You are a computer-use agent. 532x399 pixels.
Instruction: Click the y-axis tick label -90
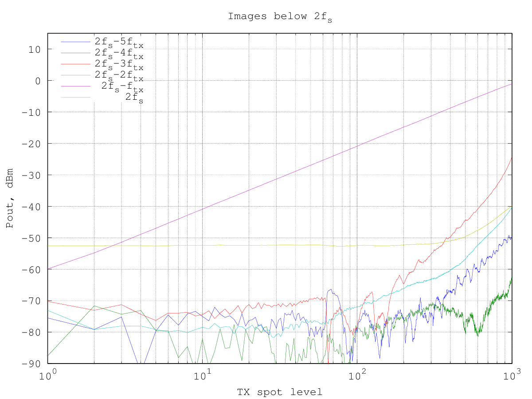point(32,364)
